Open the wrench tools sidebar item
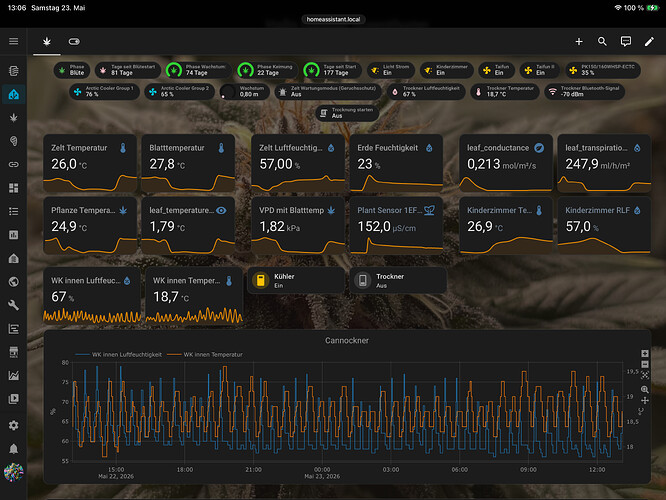Image resolution: width=666 pixels, height=500 pixels. [14, 305]
